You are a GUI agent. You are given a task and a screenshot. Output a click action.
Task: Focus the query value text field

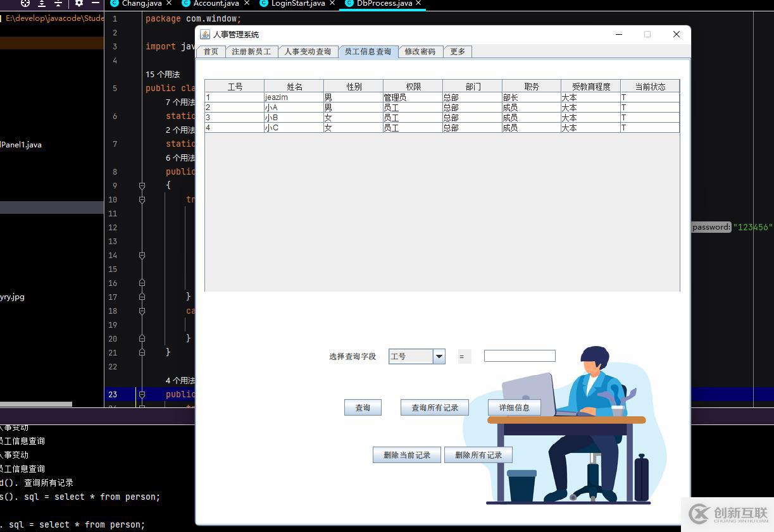pos(520,356)
